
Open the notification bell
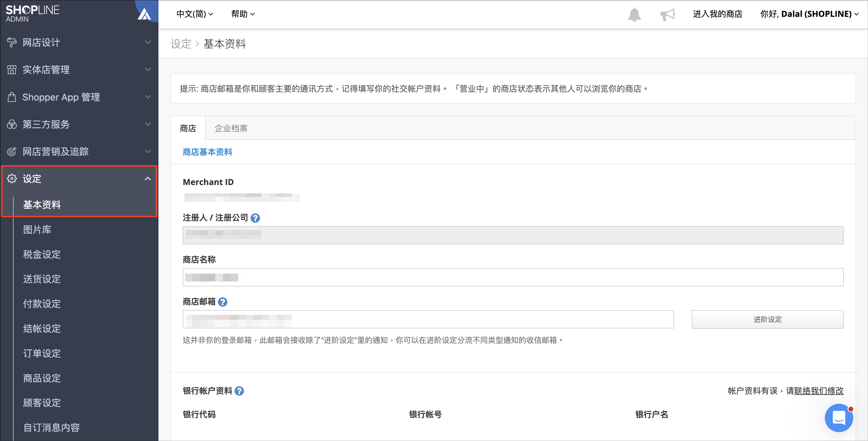[x=634, y=14]
